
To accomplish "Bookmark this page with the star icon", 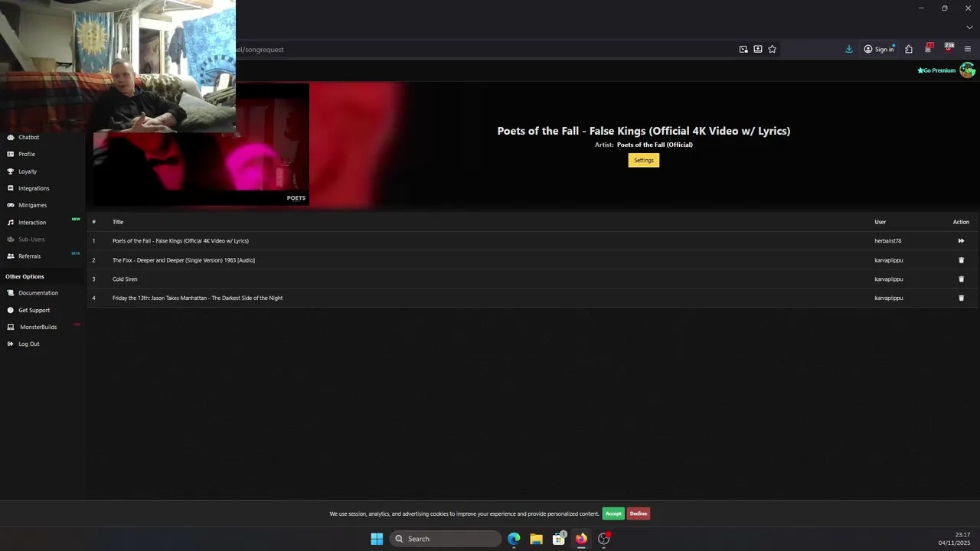I will pos(773,49).
